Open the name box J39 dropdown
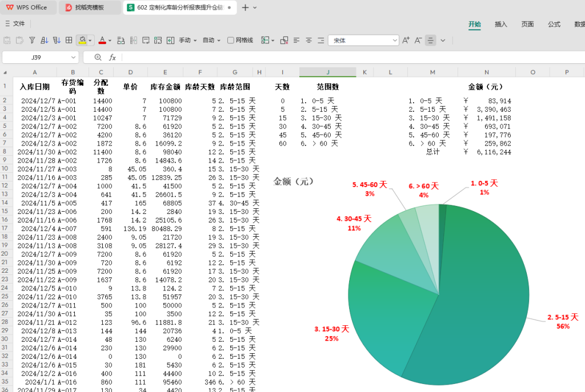Screen dimensions: 585x392 [x=73, y=58]
